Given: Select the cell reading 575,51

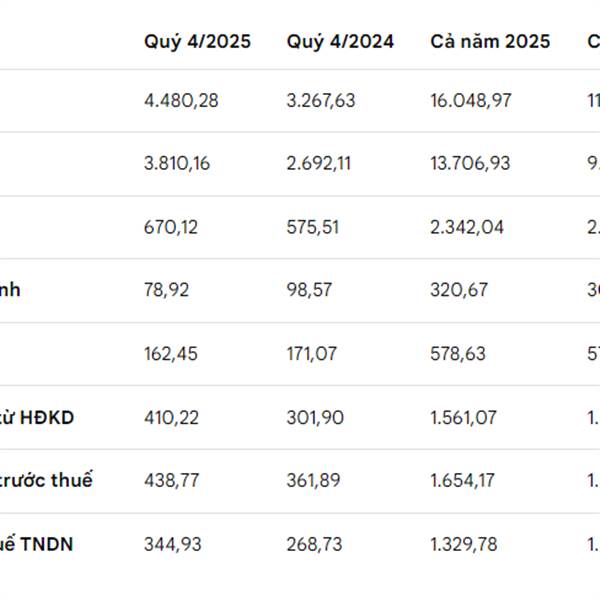Looking at the screenshot, I should (x=313, y=227).
